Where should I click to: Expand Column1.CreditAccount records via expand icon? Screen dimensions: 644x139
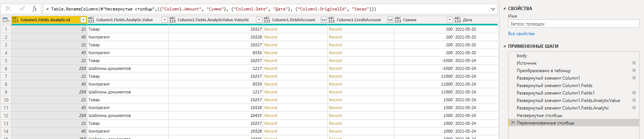click(x=390, y=20)
